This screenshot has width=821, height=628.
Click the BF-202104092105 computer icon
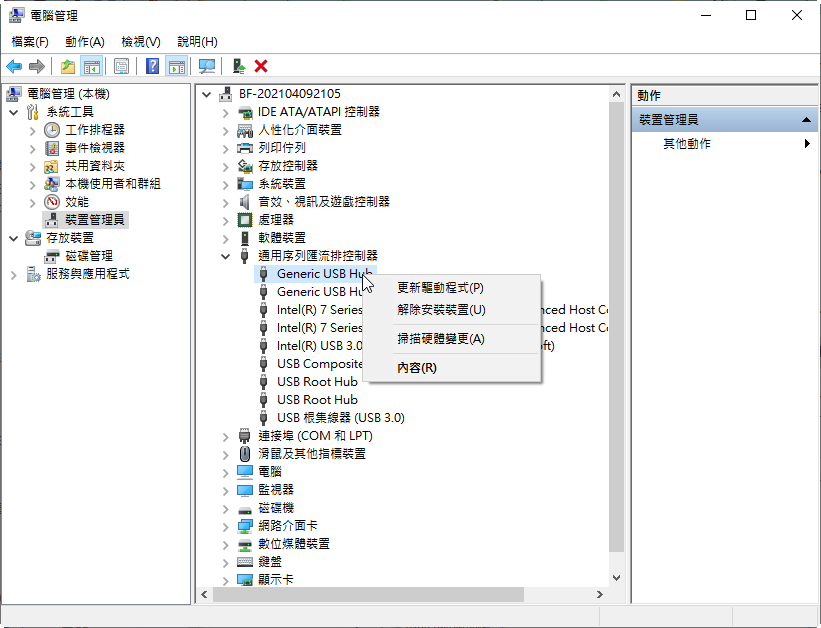pos(226,94)
